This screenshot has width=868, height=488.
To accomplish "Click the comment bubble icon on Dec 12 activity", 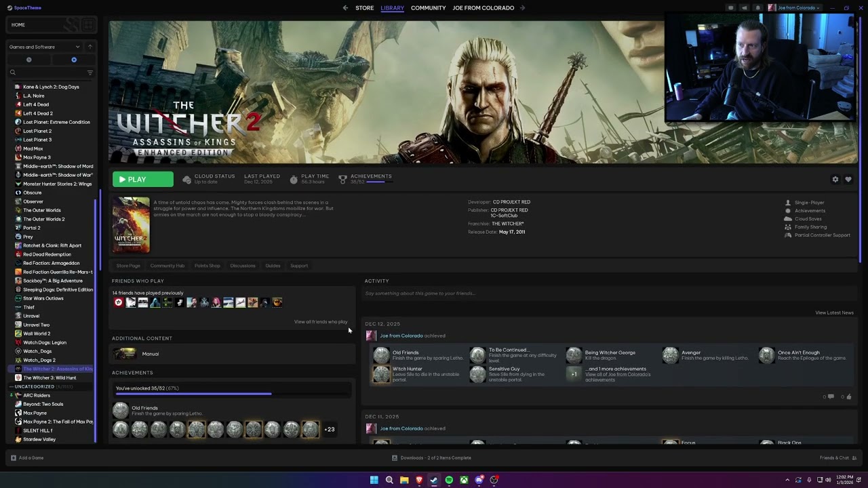I will pos(831,396).
